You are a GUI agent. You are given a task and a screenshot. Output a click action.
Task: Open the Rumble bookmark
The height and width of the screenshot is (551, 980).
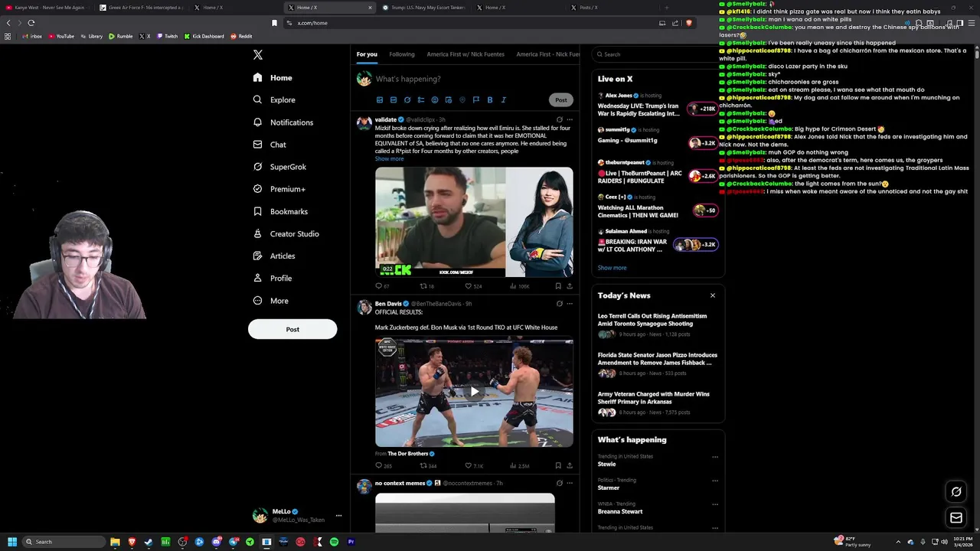120,36
